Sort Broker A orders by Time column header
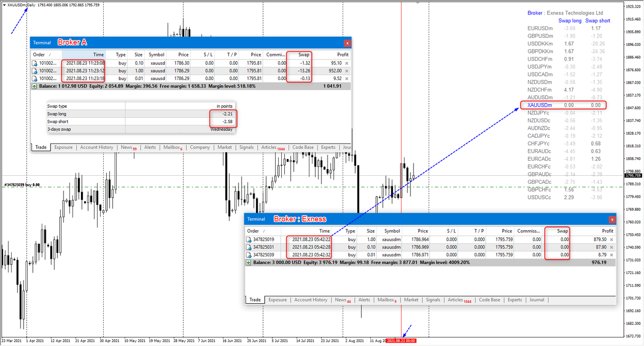Screen dimensions: 644x346 [84, 54]
